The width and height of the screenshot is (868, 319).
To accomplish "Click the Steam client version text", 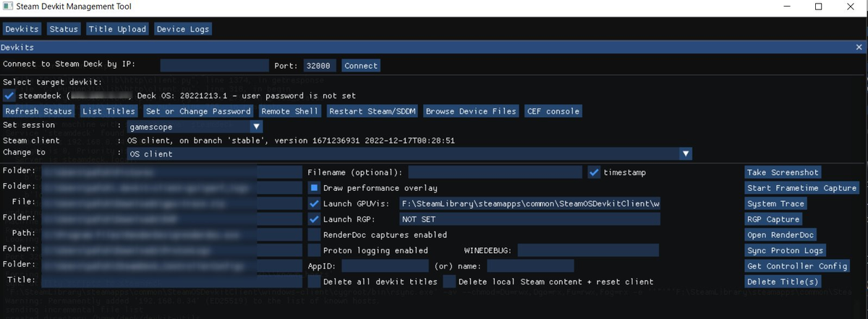I will pyautogui.click(x=291, y=140).
